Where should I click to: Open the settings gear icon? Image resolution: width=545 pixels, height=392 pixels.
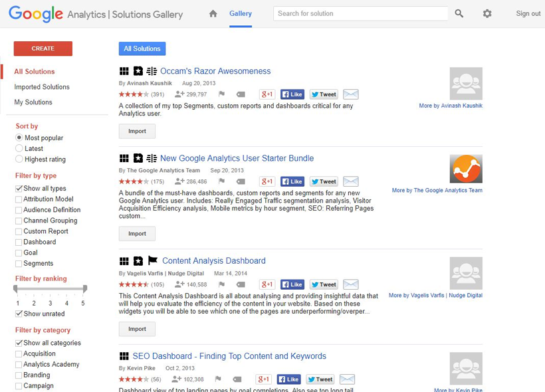point(487,13)
